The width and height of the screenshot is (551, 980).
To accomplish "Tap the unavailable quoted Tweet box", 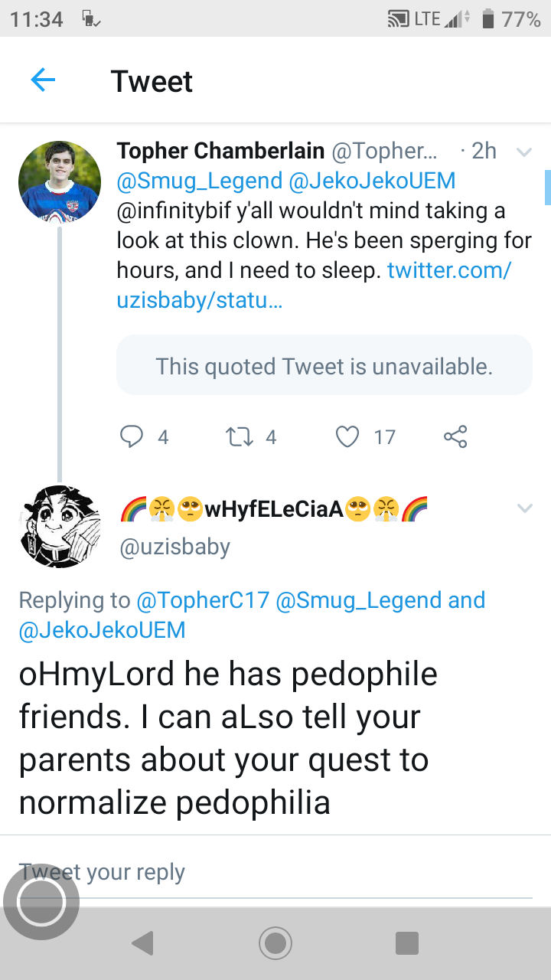I will pyautogui.click(x=324, y=366).
